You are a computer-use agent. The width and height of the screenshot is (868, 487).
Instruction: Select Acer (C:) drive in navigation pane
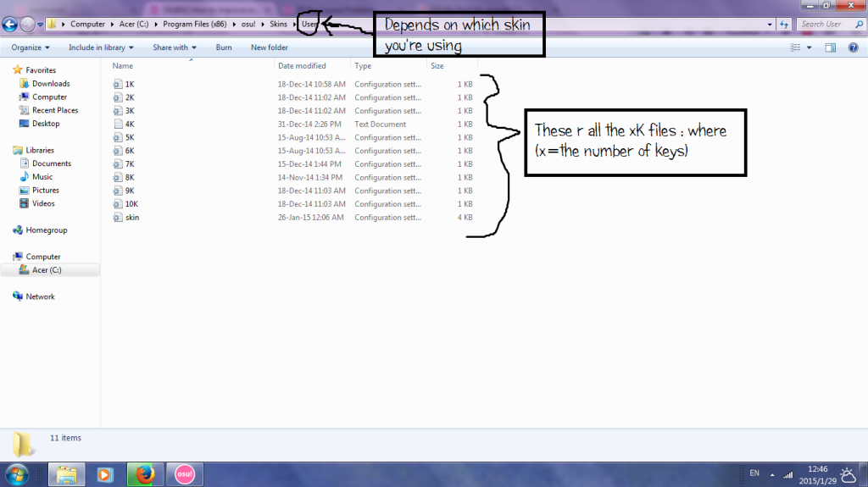(x=41, y=270)
